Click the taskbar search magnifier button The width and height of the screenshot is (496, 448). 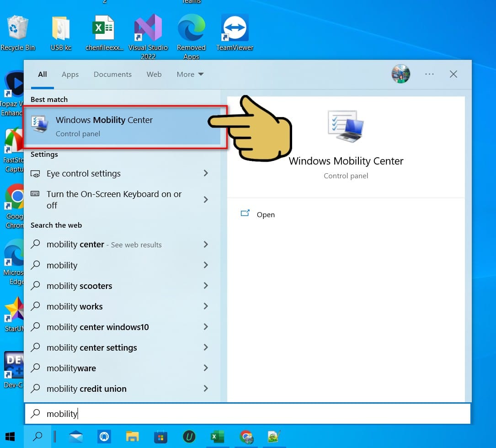click(x=37, y=437)
